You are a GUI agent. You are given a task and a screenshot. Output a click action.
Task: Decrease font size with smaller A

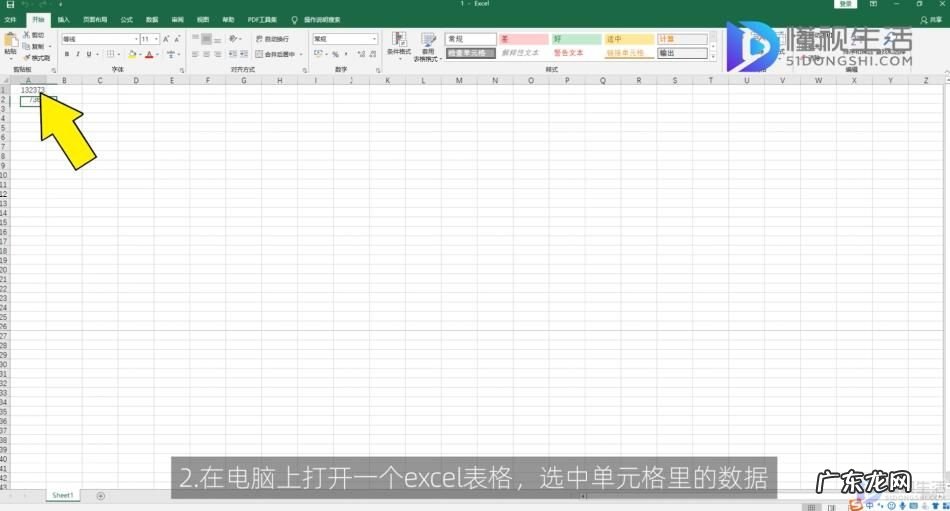click(177, 39)
